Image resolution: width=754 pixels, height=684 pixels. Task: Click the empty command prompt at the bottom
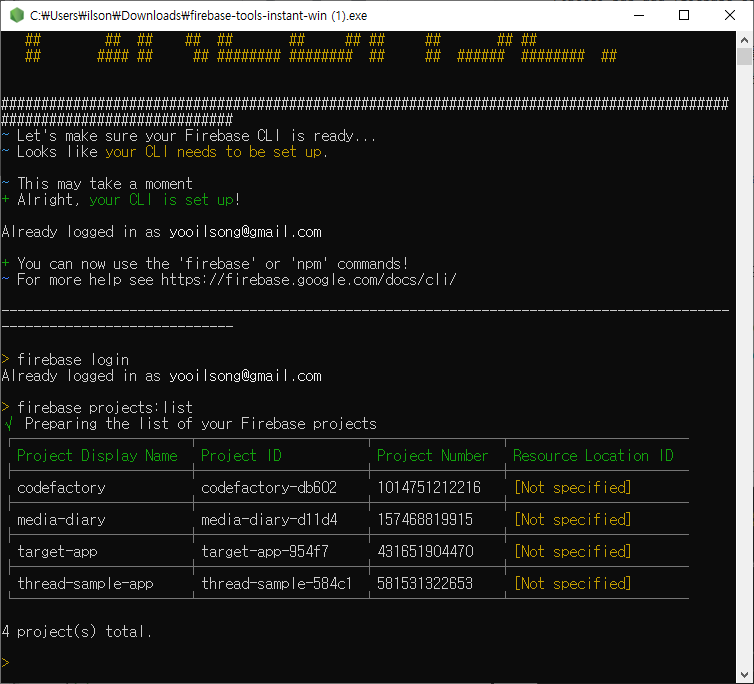[x=5, y=663]
